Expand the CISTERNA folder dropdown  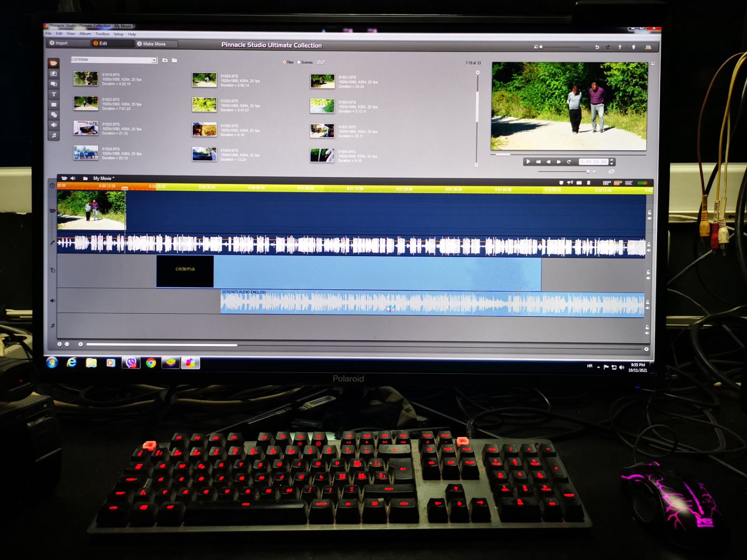coord(154,60)
